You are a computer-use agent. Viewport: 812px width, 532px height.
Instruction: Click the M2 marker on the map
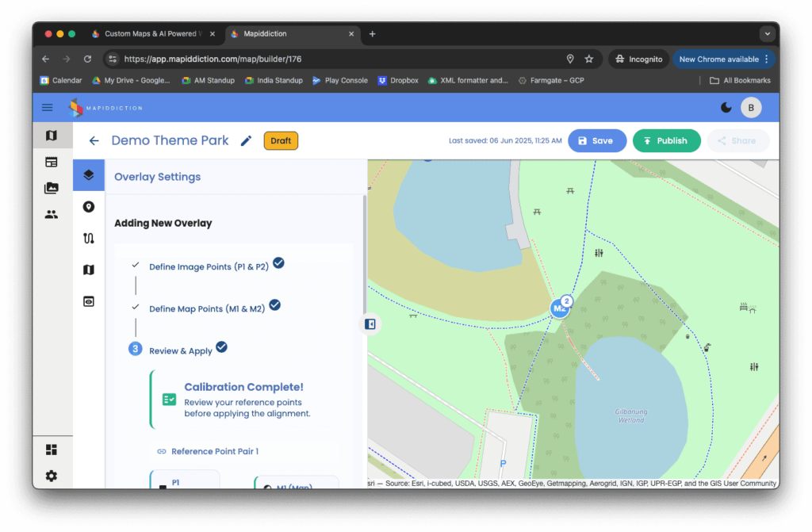coord(560,308)
